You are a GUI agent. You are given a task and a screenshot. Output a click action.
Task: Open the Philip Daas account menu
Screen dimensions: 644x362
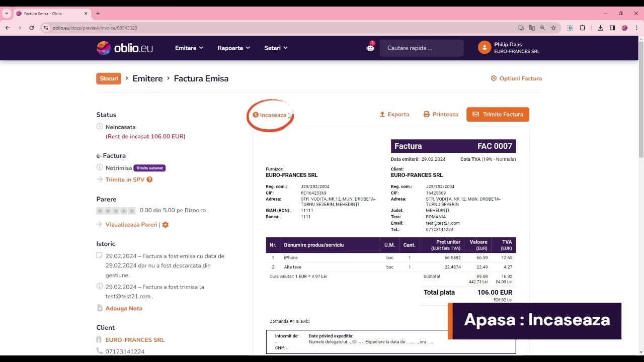pyautogui.click(x=509, y=48)
